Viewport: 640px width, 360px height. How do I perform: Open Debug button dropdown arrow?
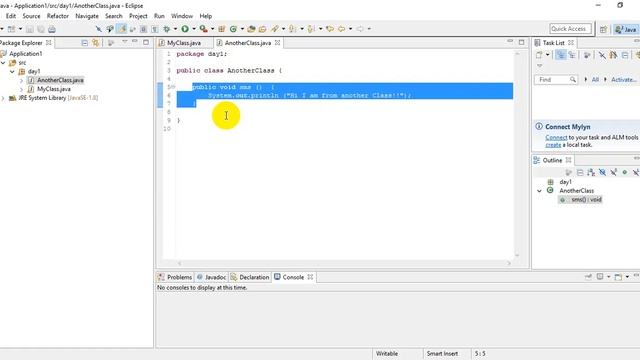(x=176, y=29)
